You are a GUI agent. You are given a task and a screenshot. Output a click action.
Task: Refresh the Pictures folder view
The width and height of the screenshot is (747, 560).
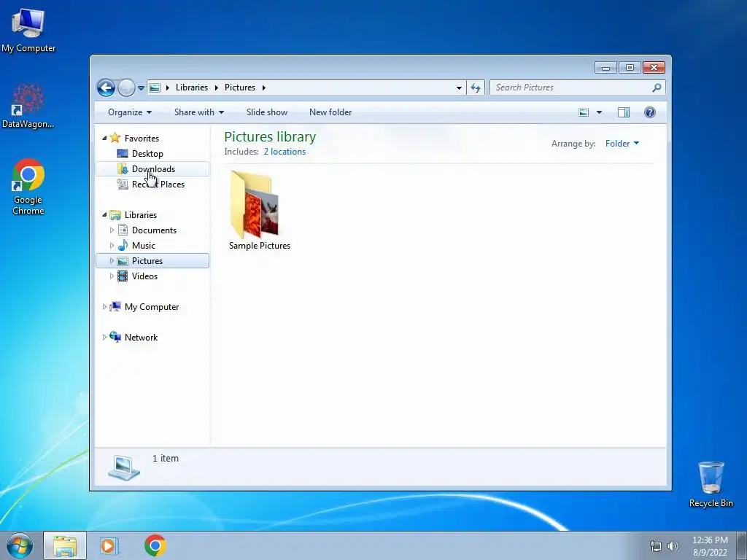click(476, 87)
